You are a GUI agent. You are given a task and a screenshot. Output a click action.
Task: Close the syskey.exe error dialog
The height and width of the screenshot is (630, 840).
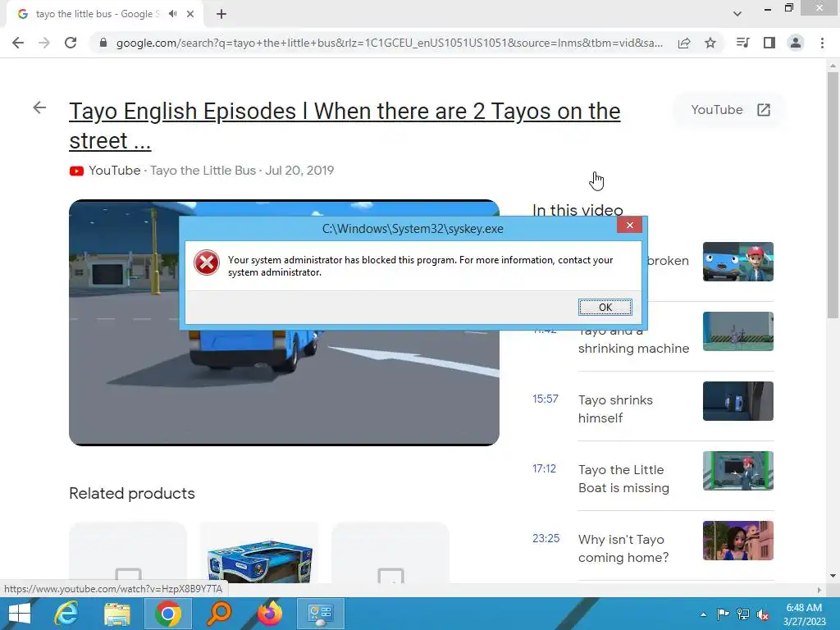[x=629, y=225]
